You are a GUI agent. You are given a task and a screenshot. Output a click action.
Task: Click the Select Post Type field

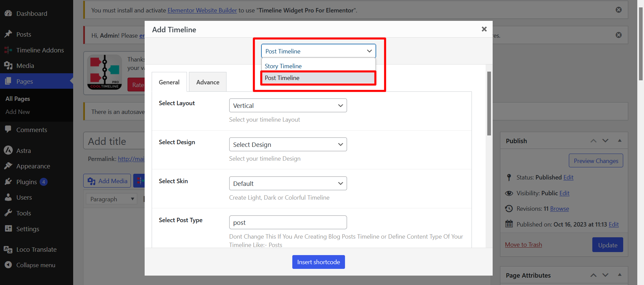[288, 222]
